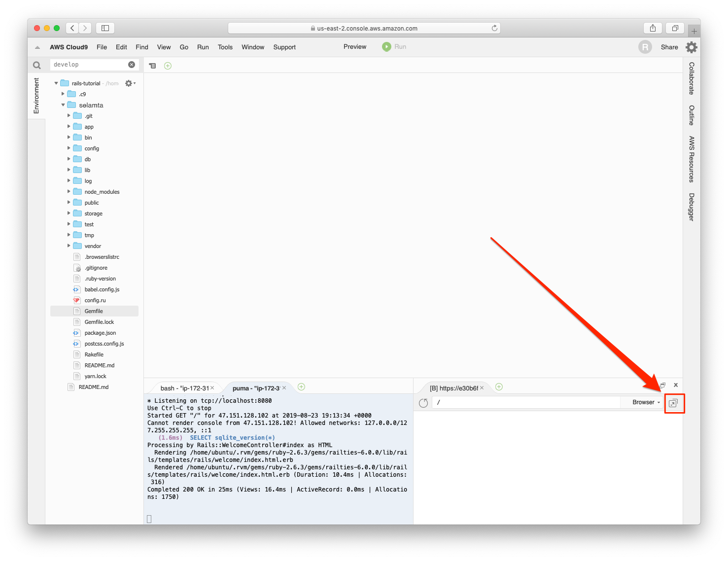Go forward in Safari history
This screenshot has height=561, width=728.
[x=85, y=28]
